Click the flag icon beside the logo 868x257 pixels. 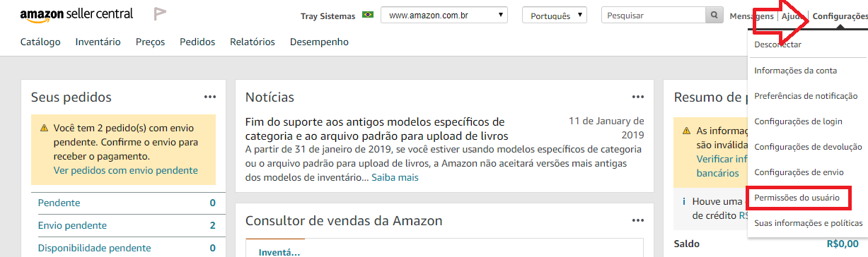click(x=160, y=14)
